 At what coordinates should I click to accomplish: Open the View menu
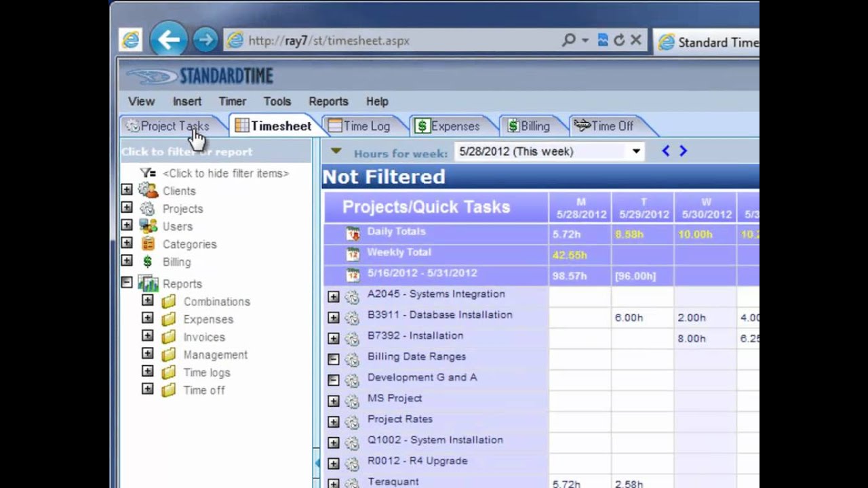pyautogui.click(x=141, y=101)
